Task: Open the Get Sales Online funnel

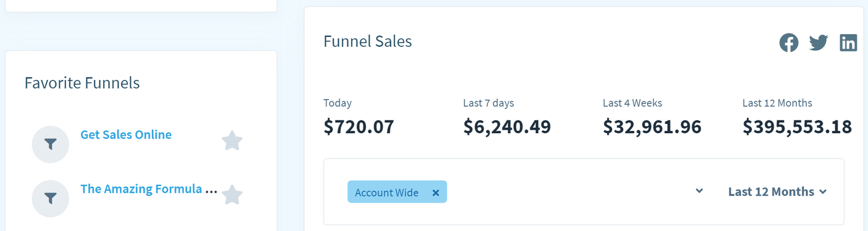Action: pyautogui.click(x=126, y=135)
